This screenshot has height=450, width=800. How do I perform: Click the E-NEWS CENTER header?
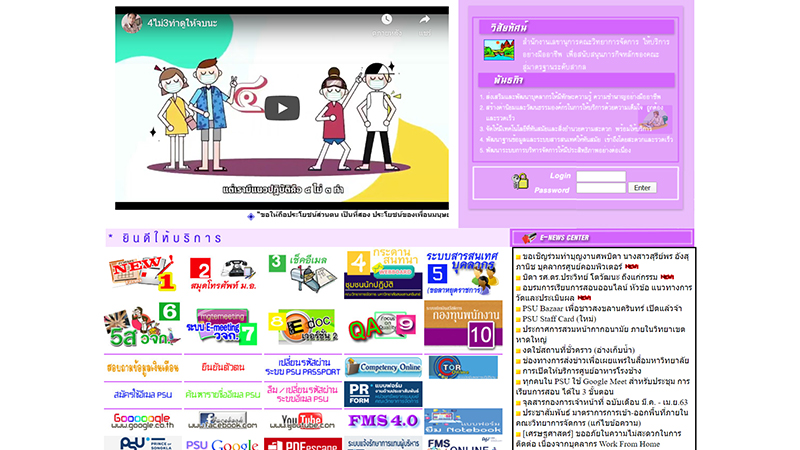tap(602, 238)
